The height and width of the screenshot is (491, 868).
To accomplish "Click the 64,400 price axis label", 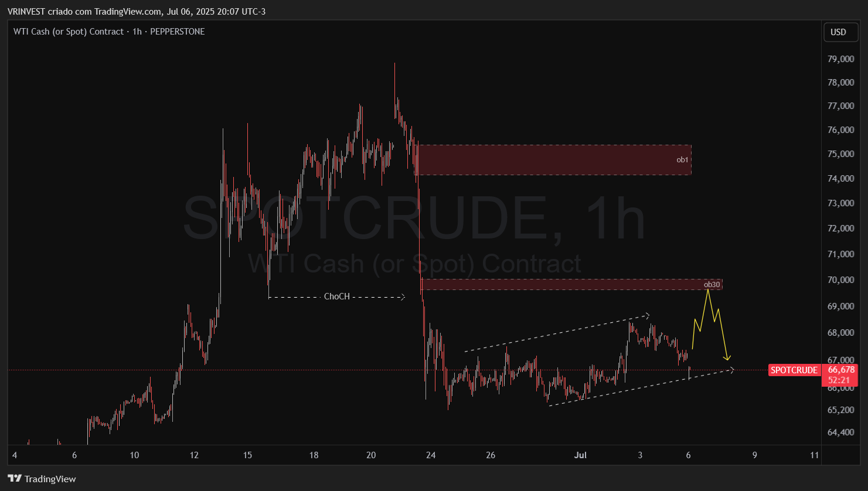I will [x=840, y=432].
